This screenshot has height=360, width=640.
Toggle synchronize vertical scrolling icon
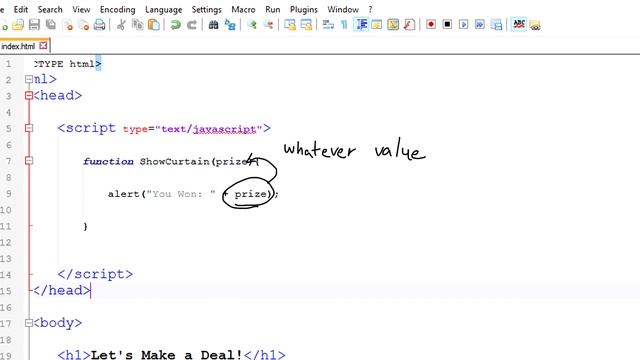click(290, 25)
